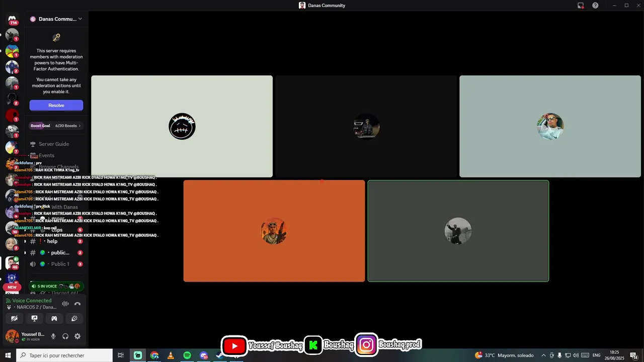Mute microphone in user panel
This screenshot has height=362, width=644.
pos(53,336)
